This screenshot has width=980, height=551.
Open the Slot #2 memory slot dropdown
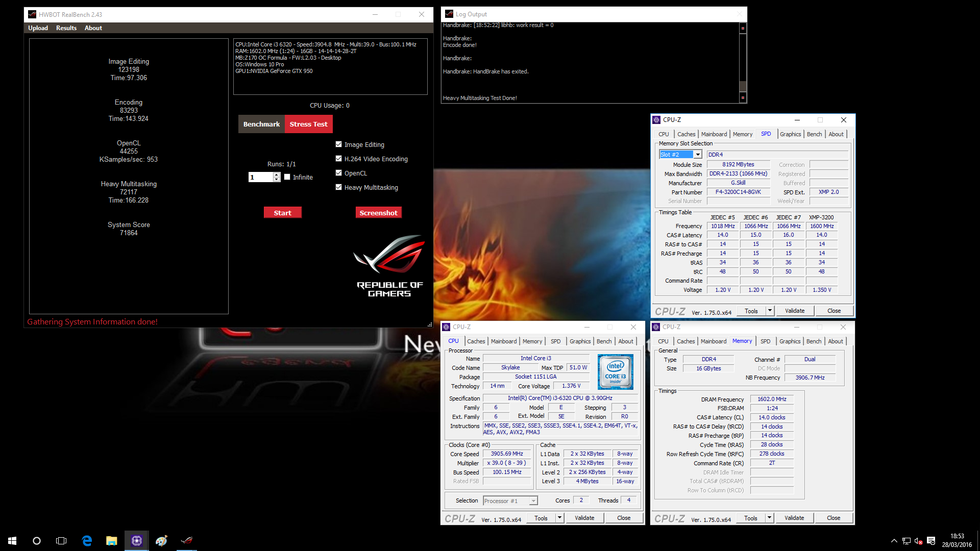tap(698, 155)
